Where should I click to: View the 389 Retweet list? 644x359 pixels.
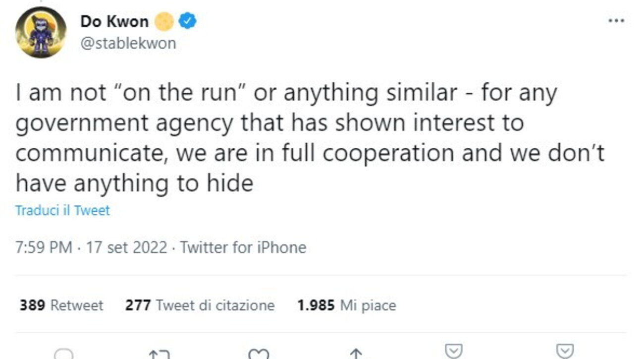[x=61, y=305]
